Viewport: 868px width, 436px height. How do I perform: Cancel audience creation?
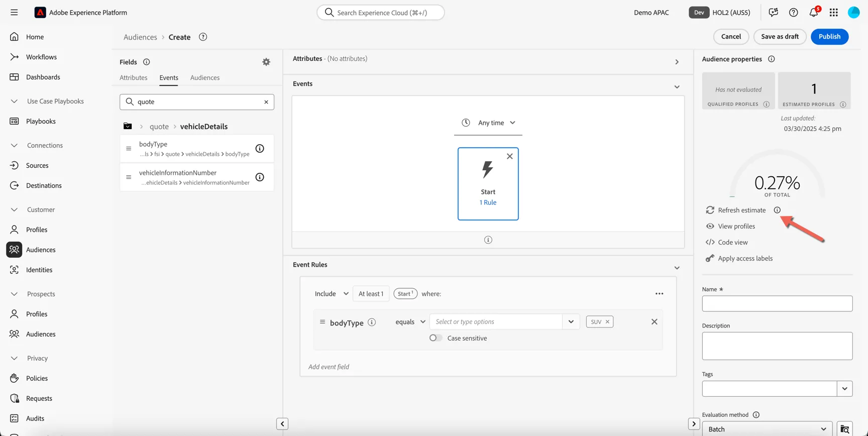click(x=731, y=37)
